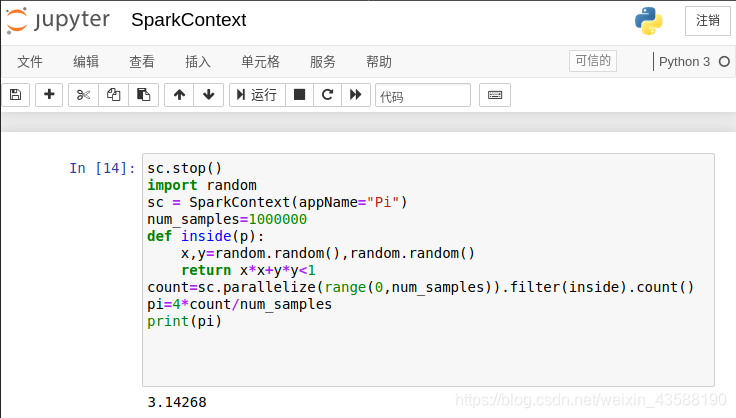Viewport: 736px width, 418px height.
Task: Run the current cell (运行)
Action: [x=257, y=95]
